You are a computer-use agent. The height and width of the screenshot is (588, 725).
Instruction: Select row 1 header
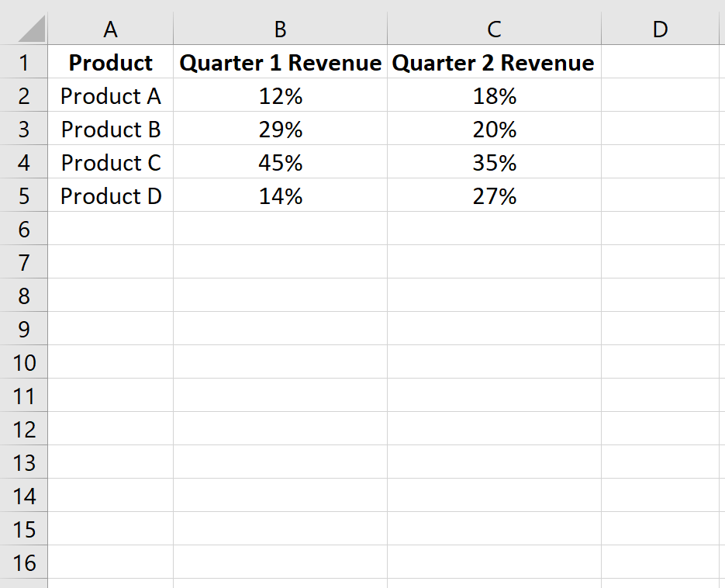(x=23, y=61)
